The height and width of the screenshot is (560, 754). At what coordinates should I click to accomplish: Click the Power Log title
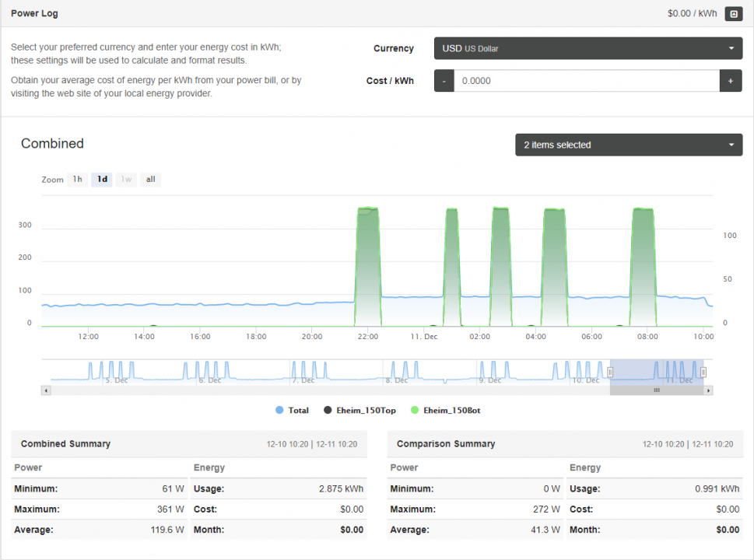(x=34, y=13)
